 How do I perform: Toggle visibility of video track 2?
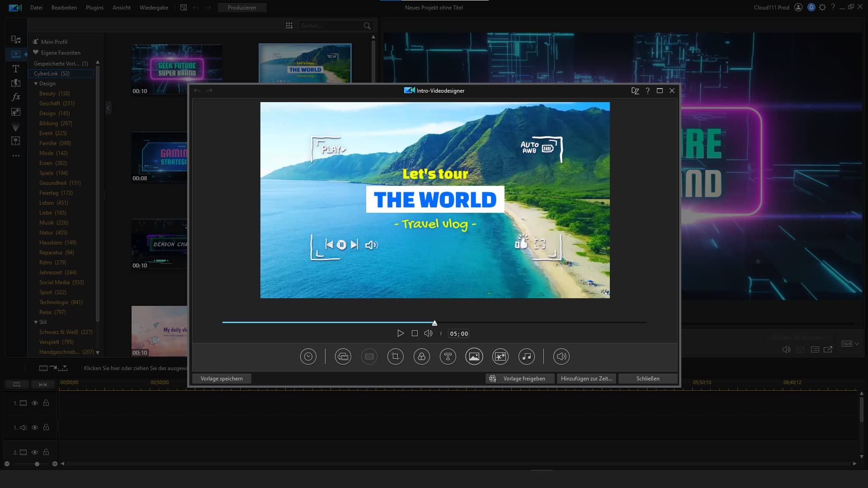pos(35,452)
